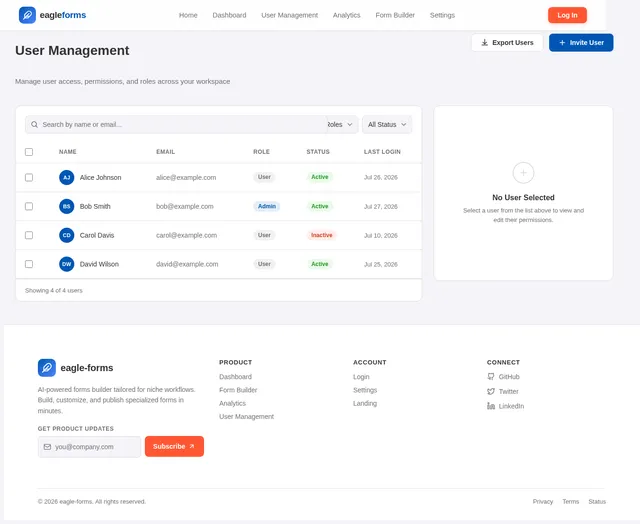Click the Subscribe button
The height and width of the screenshot is (524, 640).
(174, 446)
